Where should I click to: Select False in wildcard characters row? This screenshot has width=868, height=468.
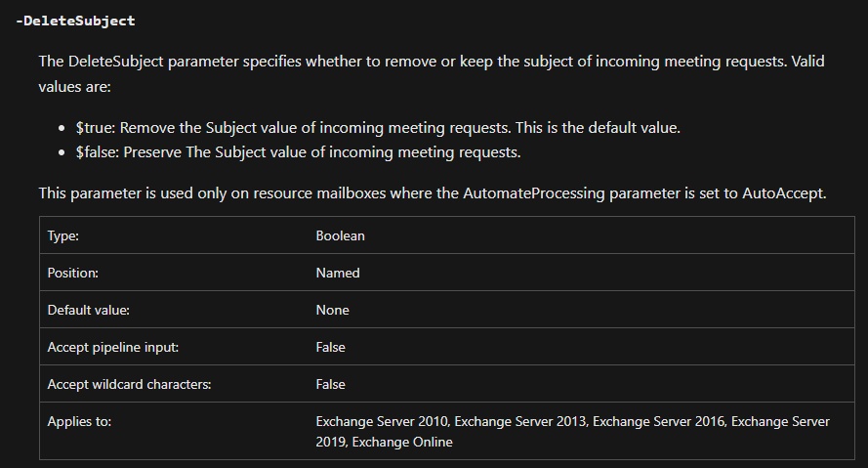point(330,384)
